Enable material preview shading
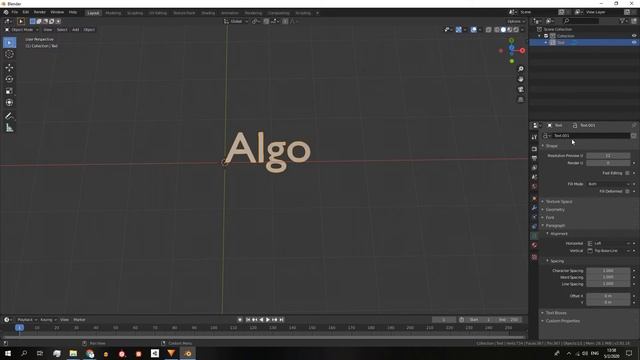The image size is (640, 360). tap(510, 30)
